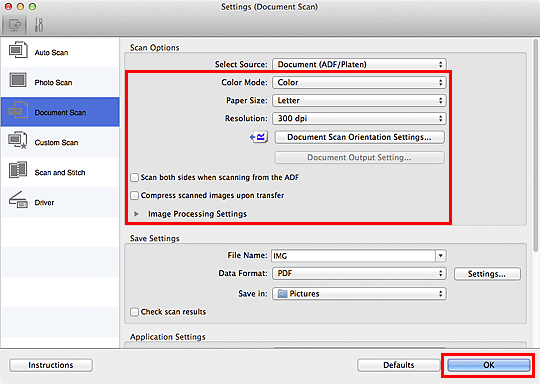This screenshot has height=384, width=540.
Task: Expand Image Processing Settings triangle
Action: click(136, 214)
